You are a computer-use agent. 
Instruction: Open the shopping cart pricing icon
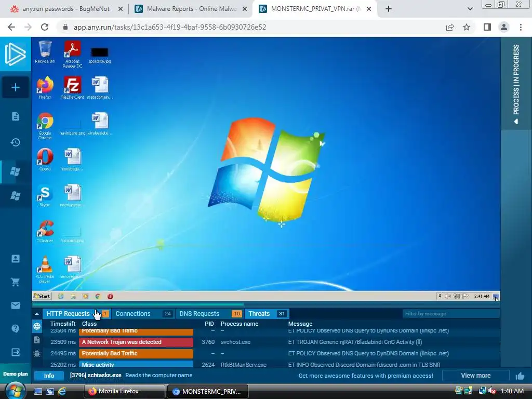[15, 282]
